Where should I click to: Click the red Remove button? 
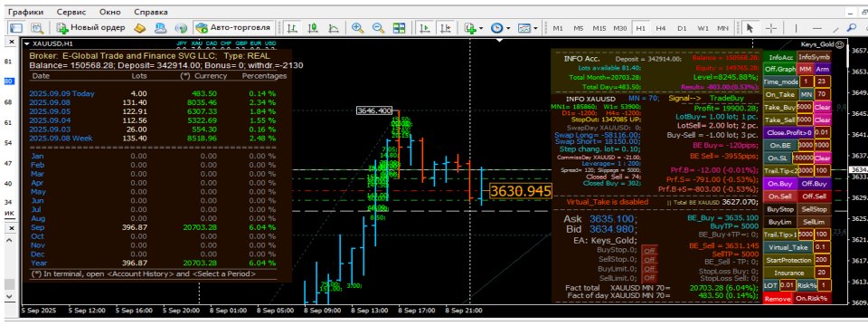778,298
